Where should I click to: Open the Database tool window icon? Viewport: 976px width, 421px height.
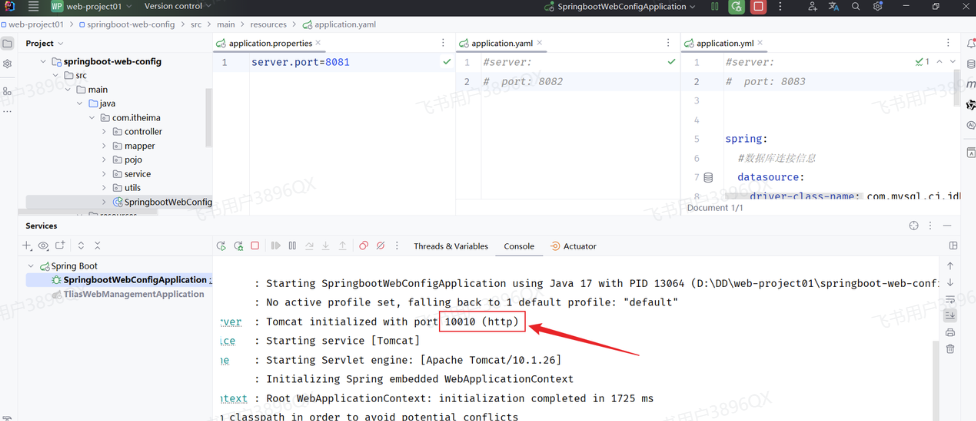970,64
